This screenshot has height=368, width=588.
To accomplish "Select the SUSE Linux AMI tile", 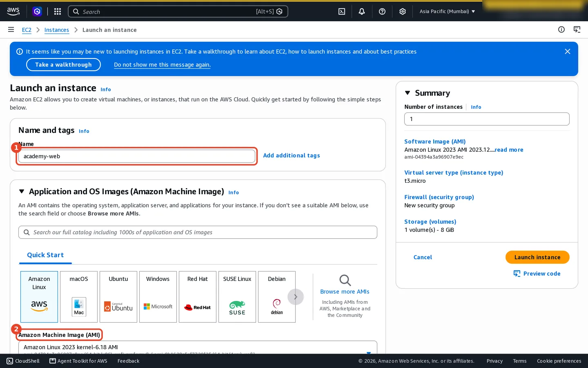I will coord(237,297).
